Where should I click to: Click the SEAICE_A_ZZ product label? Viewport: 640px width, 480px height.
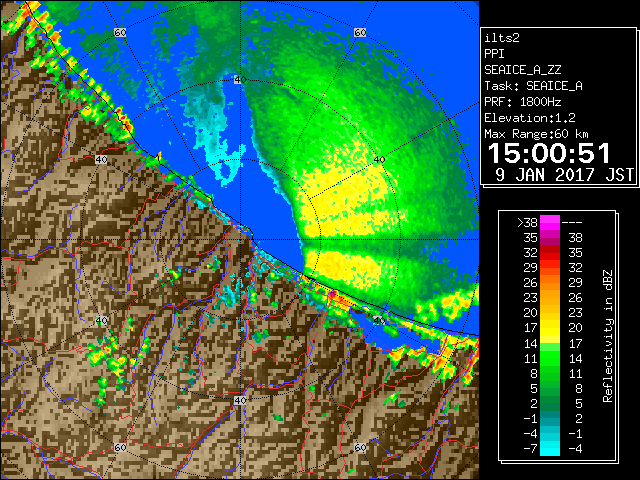522,70
